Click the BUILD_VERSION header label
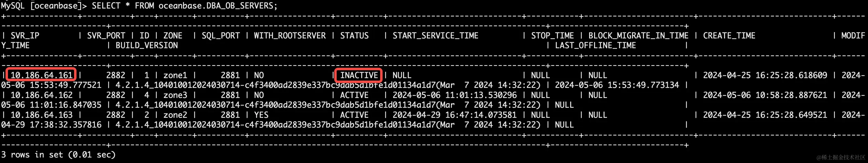 147,45
